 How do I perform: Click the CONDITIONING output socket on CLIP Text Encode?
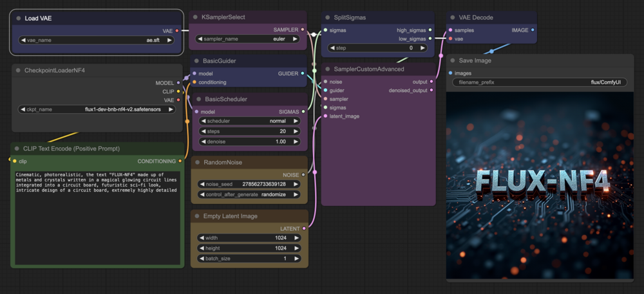(x=180, y=161)
